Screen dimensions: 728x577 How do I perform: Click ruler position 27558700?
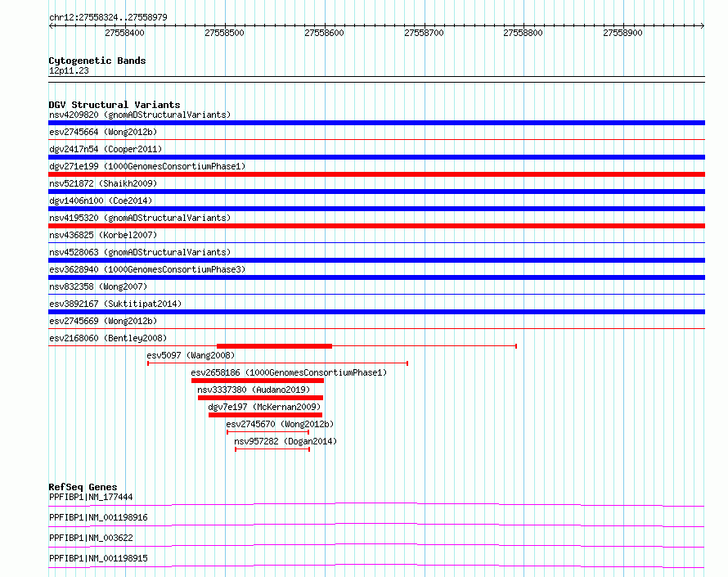point(424,33)
